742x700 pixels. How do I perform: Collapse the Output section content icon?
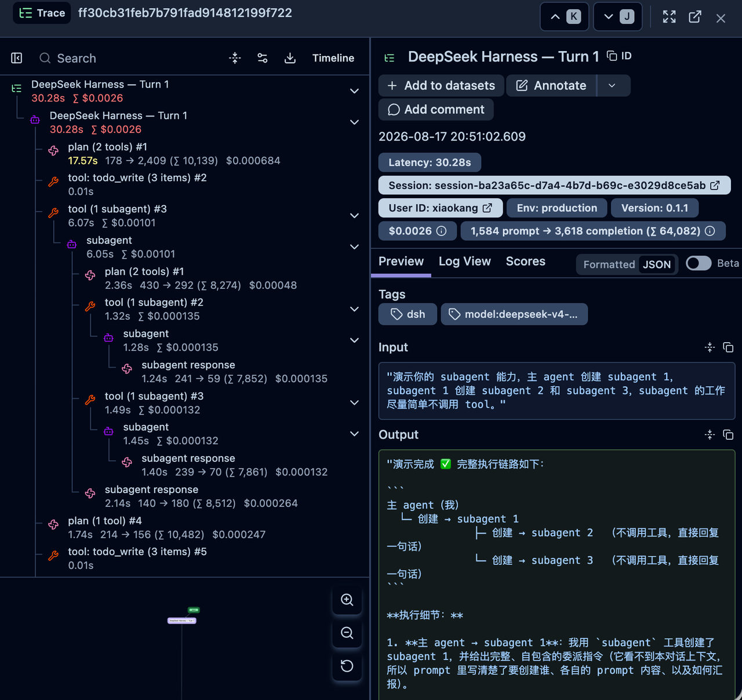pos(710,435)
